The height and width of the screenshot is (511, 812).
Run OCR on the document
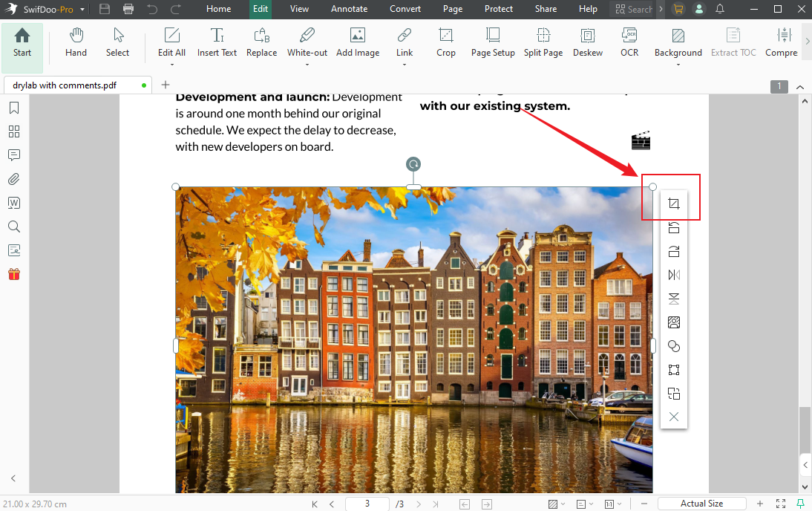coord(629,42)
